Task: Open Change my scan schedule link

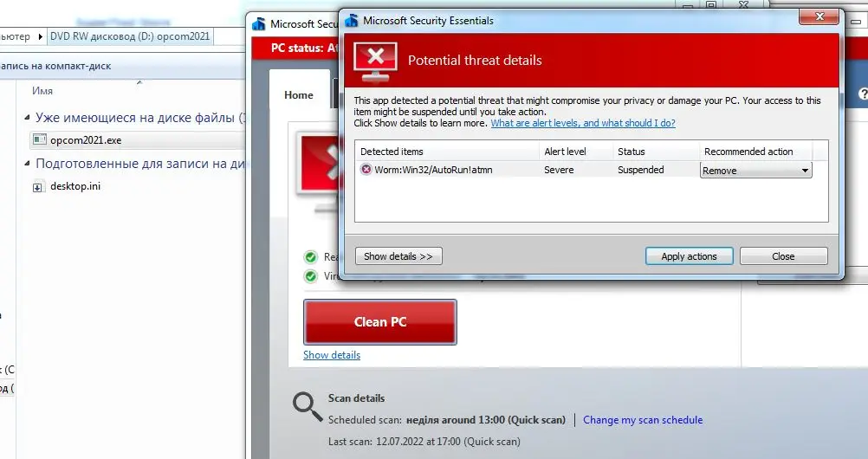Action: (643, 420)
